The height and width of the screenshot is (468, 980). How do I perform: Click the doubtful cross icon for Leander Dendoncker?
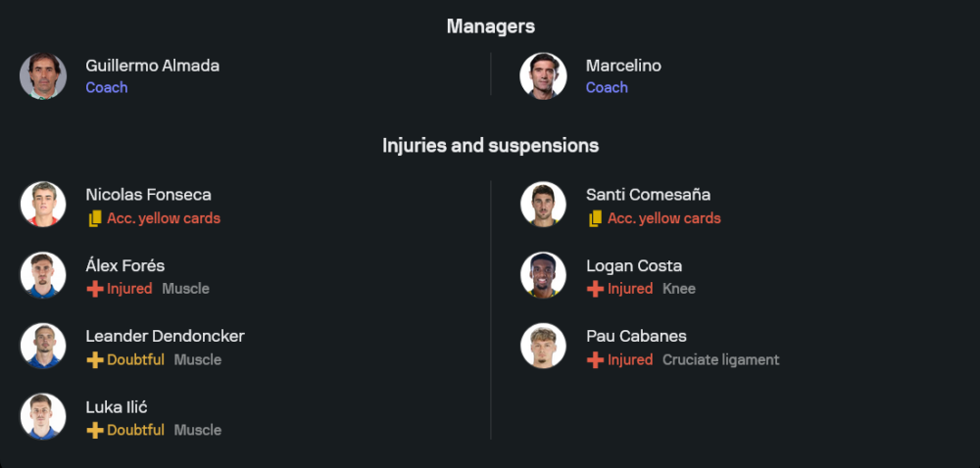pos(94,359)
